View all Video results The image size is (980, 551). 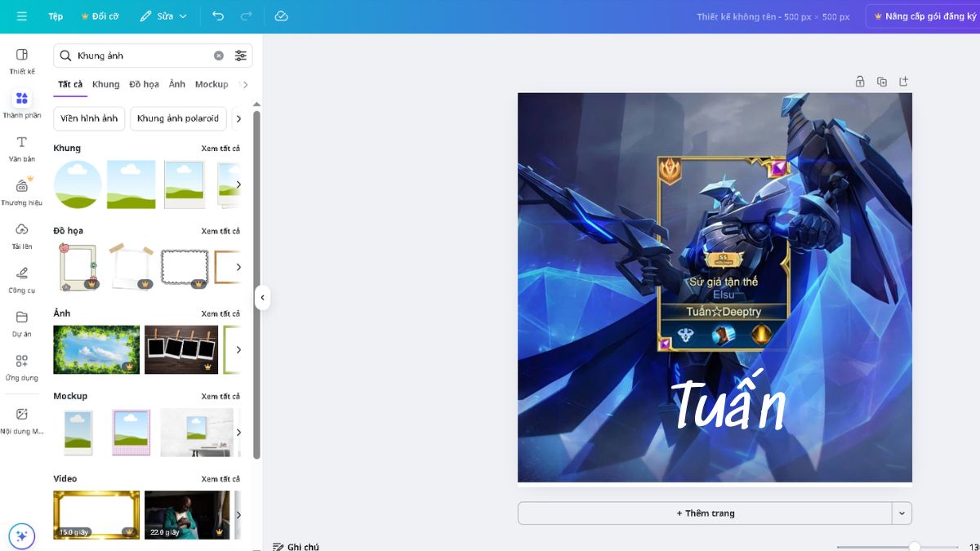[x=220, y=479]
